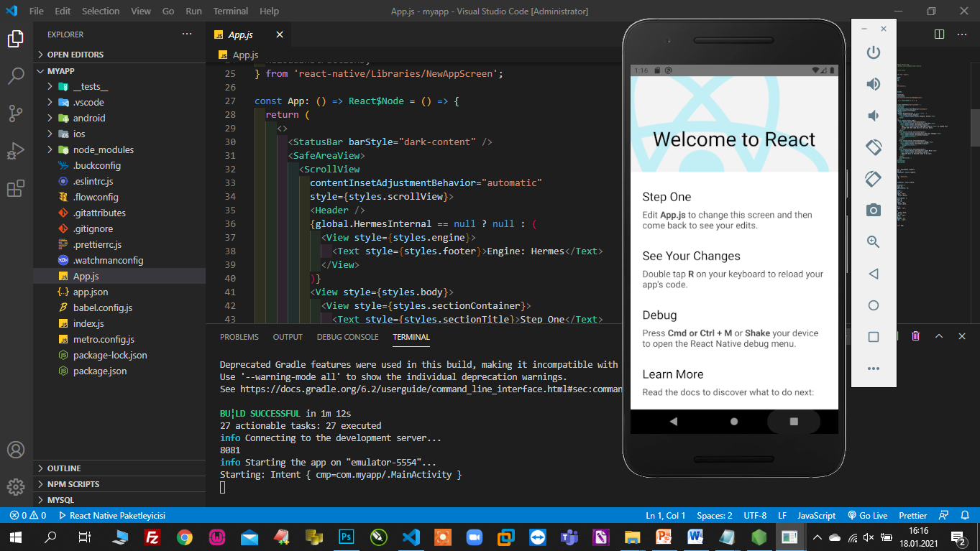This screenshot has width=980, height=551.
Task: Toggle the Go Live server
Action: (x=867, y=516)
